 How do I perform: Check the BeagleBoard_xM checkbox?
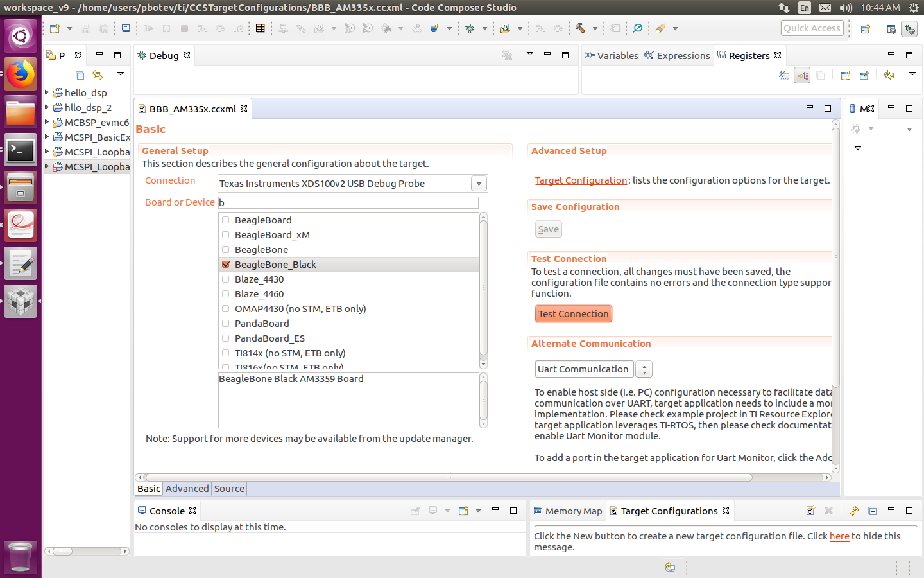[226, 235]
